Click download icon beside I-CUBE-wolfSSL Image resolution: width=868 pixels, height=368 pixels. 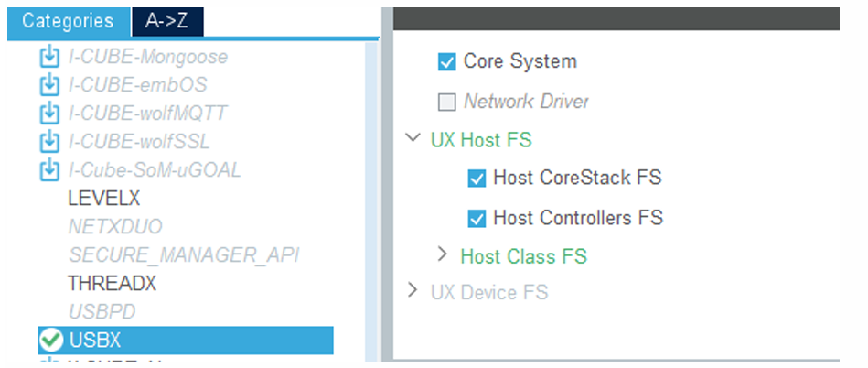pos(49,142)
